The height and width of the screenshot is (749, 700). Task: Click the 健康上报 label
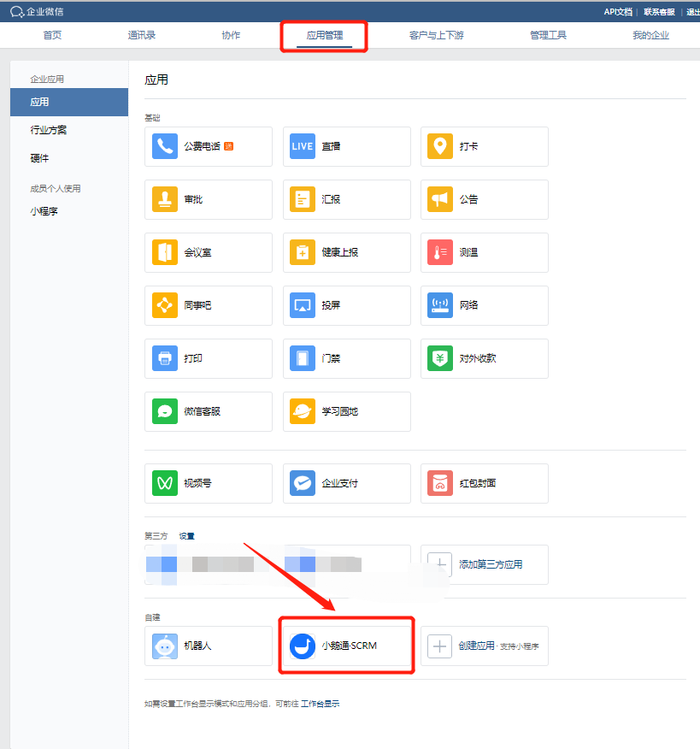[339, 252]
